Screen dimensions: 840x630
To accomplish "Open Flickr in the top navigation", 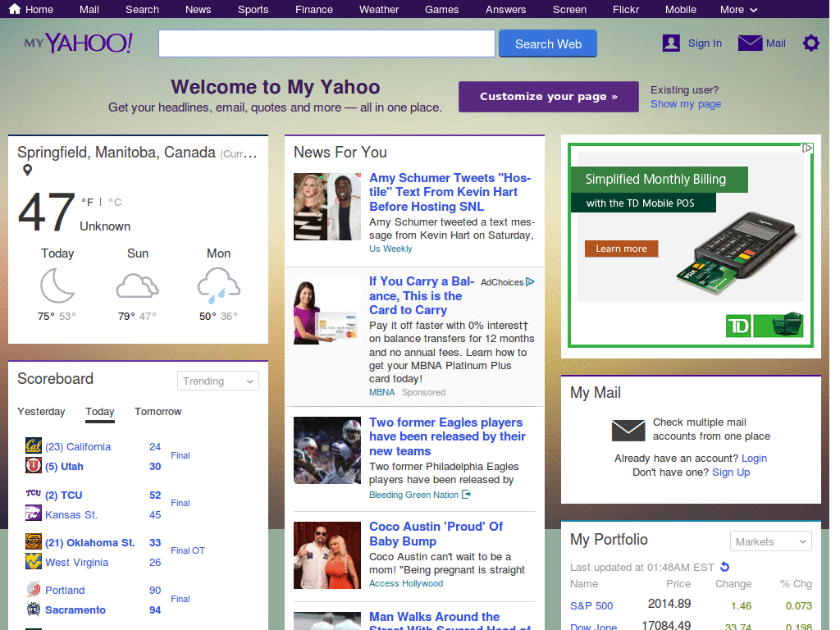I will [626, 10].
